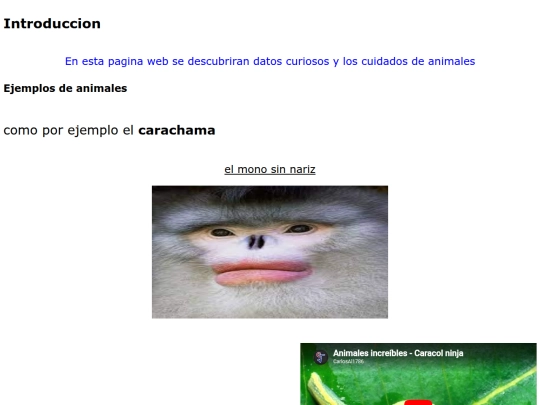Click the 'Introduccion' heading
The image size is (540, 405).
tap(52, 24)
